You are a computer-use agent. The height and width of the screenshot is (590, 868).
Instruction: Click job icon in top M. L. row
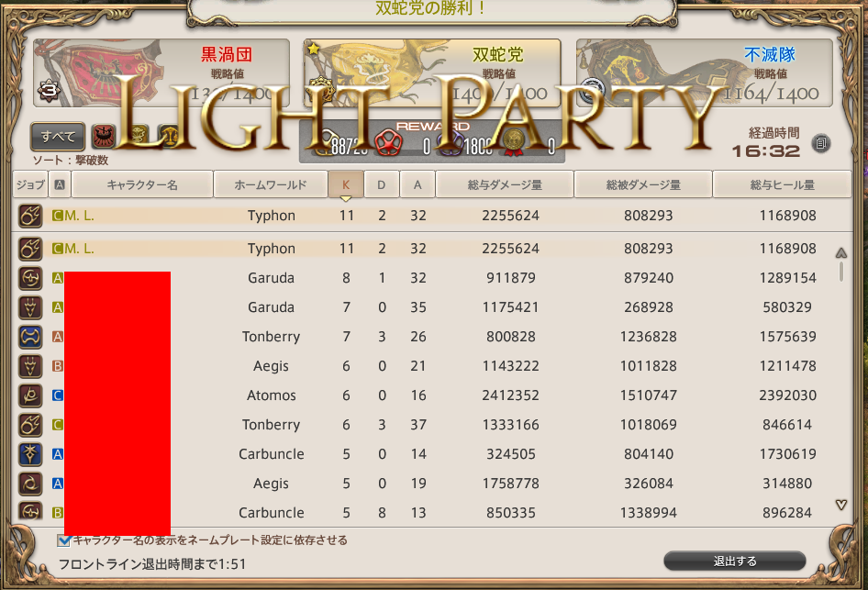(30, 216)
